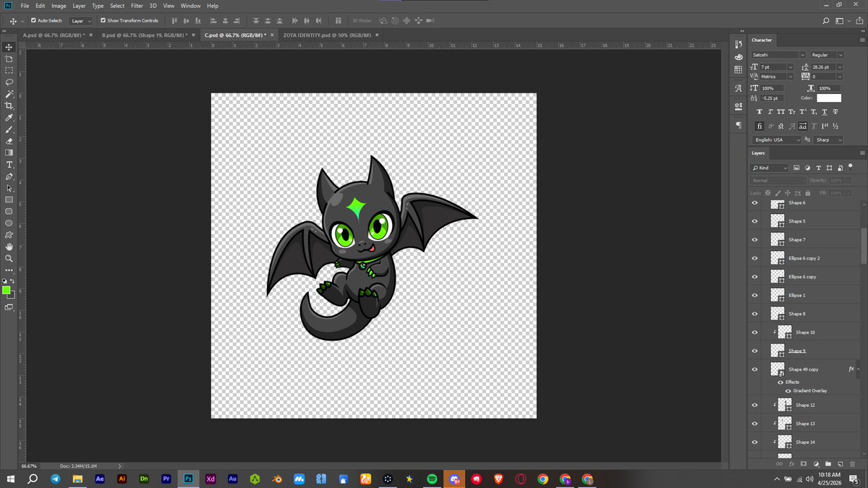The image size is (868, 488).
Task: Open the Swatches grid panel icon
Action: click(x=738, y=69)
